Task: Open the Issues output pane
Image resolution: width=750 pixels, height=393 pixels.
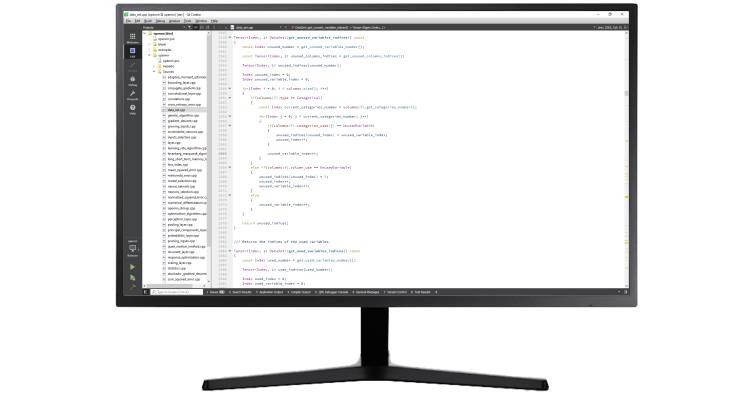Action: click(216, 292)
